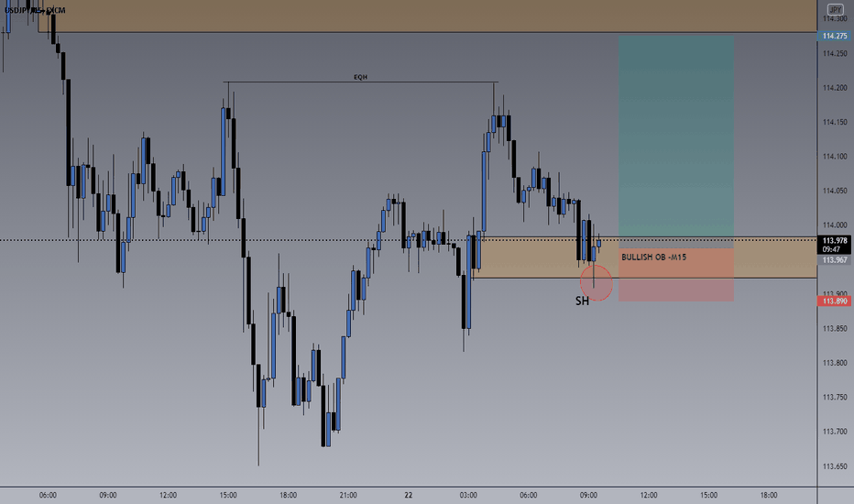Click the 113.650 price axis value
This screenshot has height=504, width=854.
(835, 466)
